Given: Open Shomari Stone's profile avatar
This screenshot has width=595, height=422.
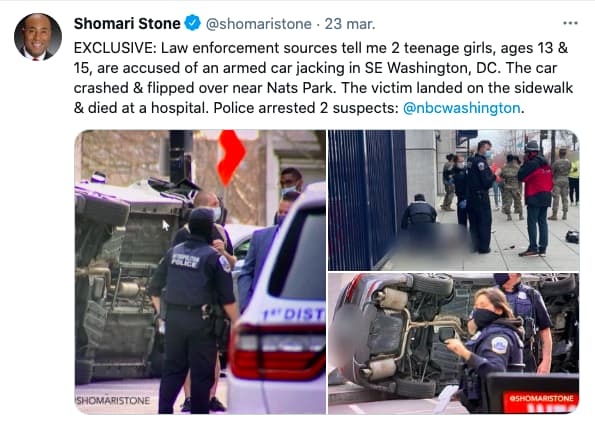Looking at the screenshot, I should point(38,37).
